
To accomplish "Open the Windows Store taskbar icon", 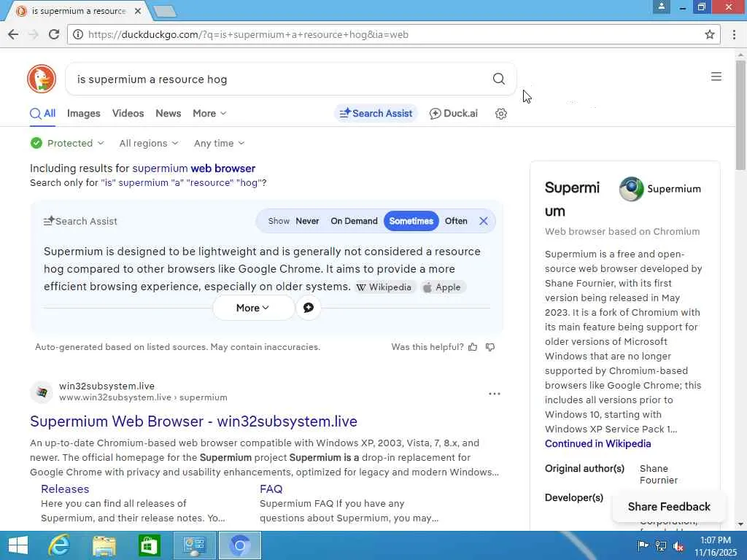I will coord(149,545).
